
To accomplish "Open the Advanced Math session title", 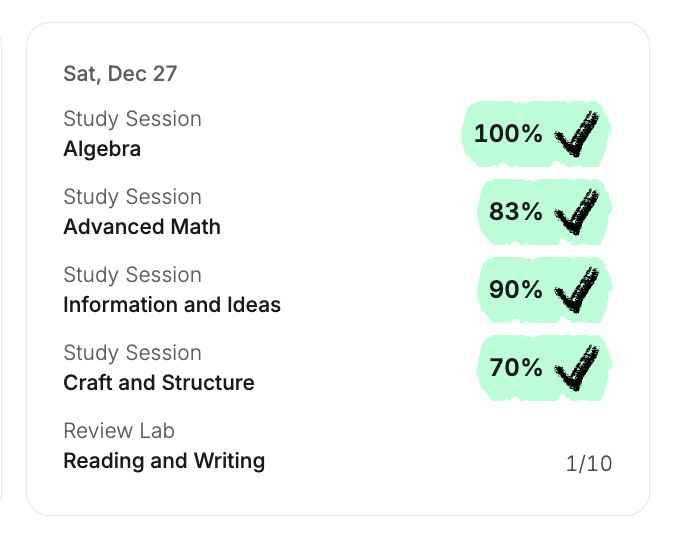I will point(142,227).
